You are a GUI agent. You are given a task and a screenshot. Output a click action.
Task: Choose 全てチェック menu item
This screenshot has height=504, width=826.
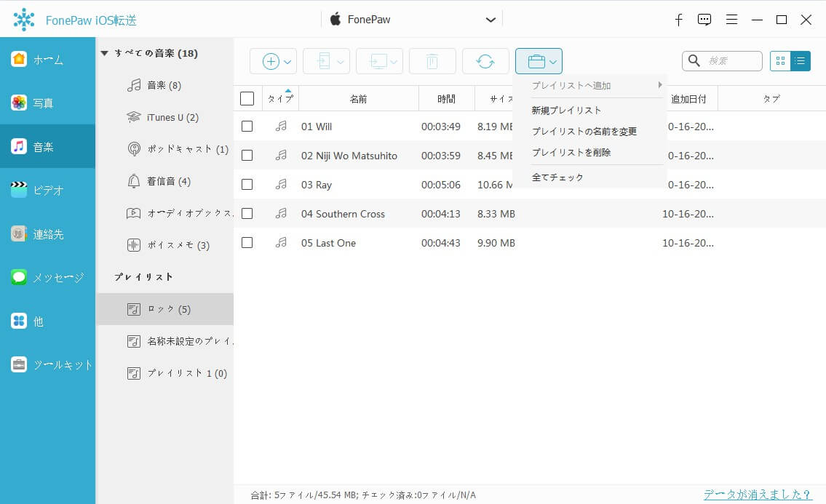(x=557, y=177)
